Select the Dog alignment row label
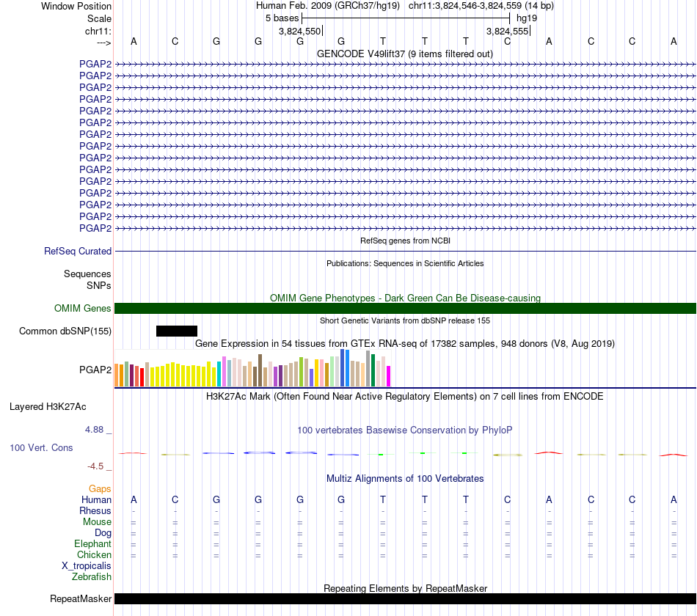The image size is (697, 616). [x=103, y=533]
